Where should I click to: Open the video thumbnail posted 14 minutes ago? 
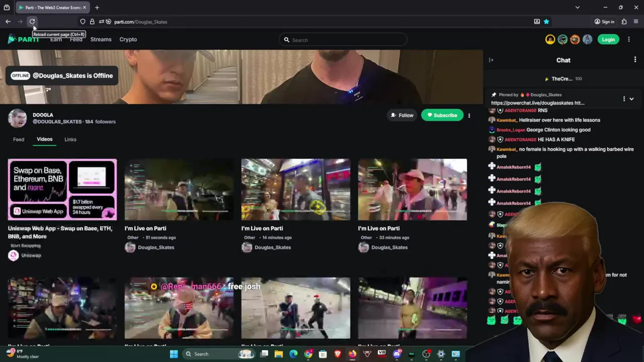click(x=296, y=190)
